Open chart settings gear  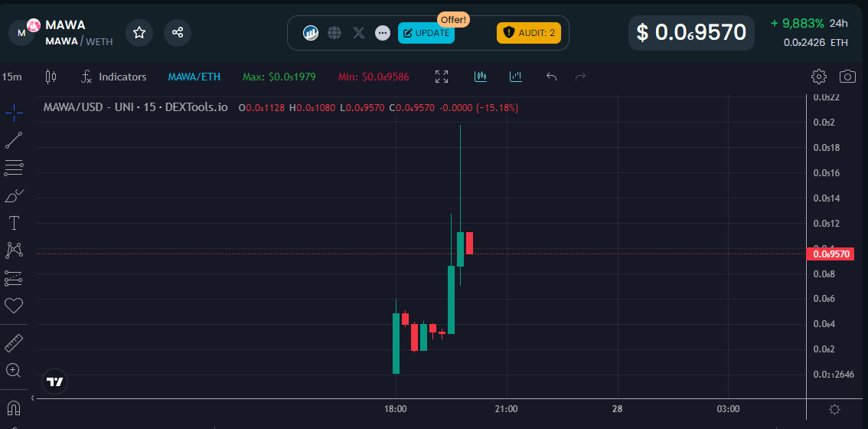pyautogui.click(x=819, y=77)
